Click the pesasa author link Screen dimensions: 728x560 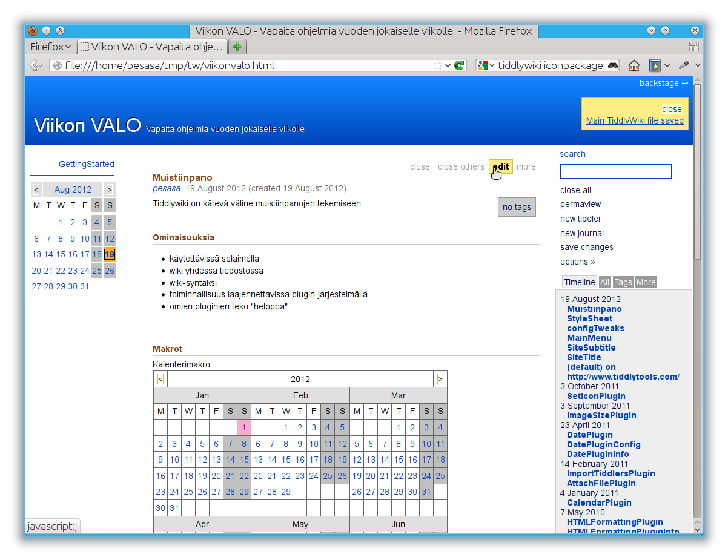(167, 188)
